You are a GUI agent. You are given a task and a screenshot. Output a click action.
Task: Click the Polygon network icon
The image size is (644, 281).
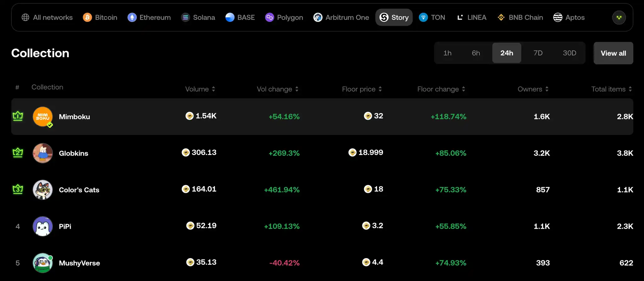(269, 17)
